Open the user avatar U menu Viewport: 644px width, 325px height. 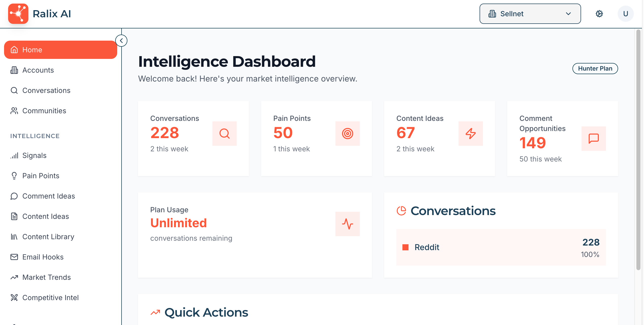click(x=625, y=14)
